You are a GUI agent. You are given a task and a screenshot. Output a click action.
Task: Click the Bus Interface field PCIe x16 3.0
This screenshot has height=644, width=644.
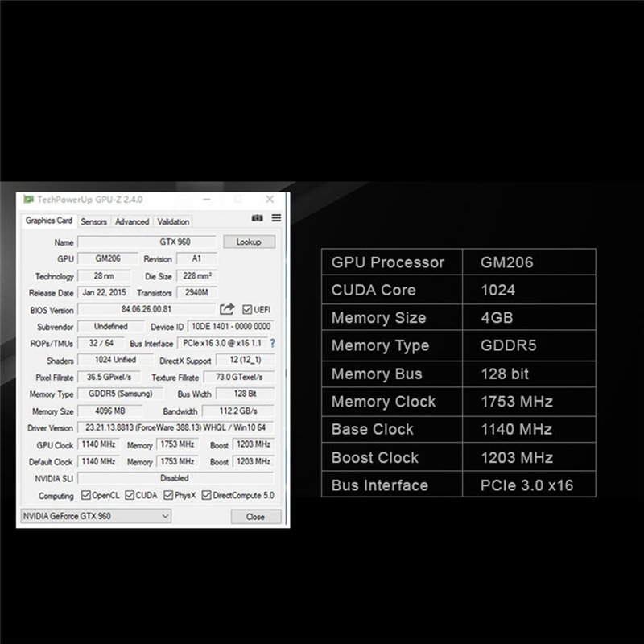pos(222,343)
